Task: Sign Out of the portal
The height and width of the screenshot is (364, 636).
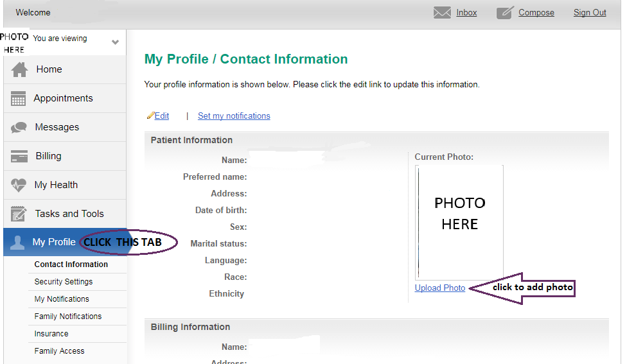Action: click(x=590, y=13)
